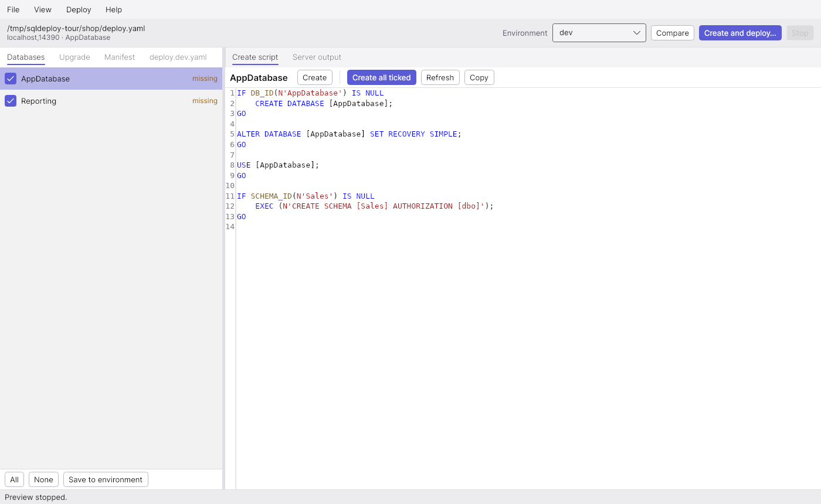Open the Environment dropdown showing dev
Screen dimensions: 821x504
point(599,33)
